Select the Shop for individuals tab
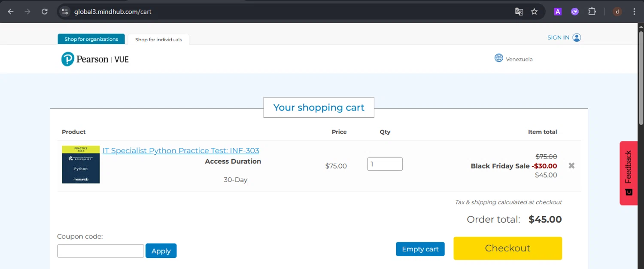The height and width of the screenshot is (269, 644). tap(158, 40)
